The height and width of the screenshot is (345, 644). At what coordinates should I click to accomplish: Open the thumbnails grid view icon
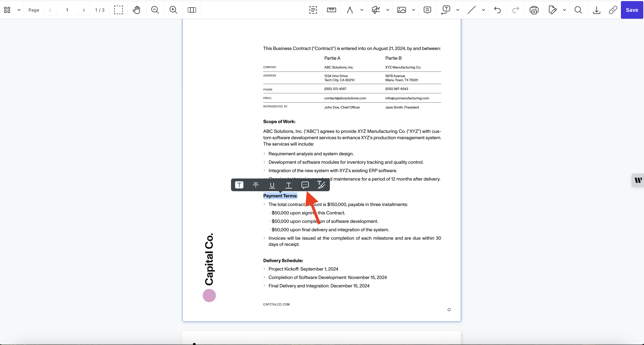[x=7, y=10]
